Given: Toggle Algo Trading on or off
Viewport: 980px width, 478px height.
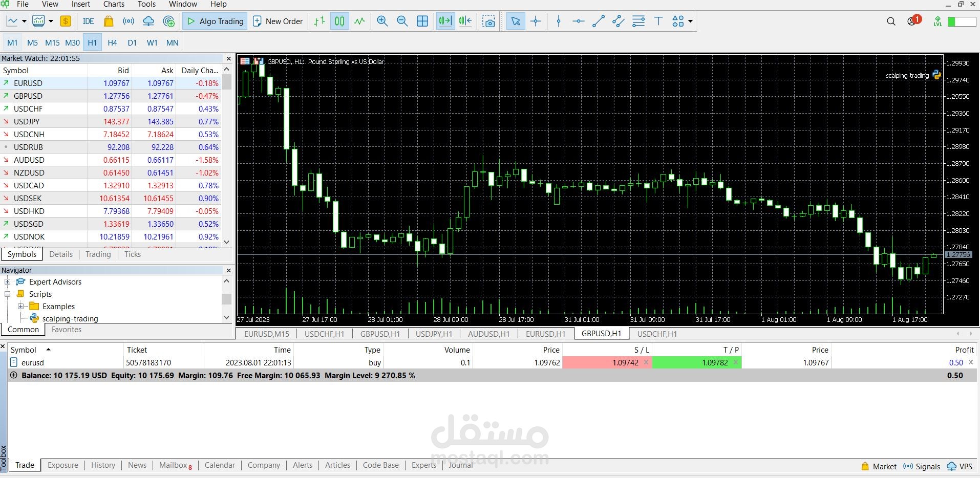Looking at the screenshot, I should click(216, 21).
